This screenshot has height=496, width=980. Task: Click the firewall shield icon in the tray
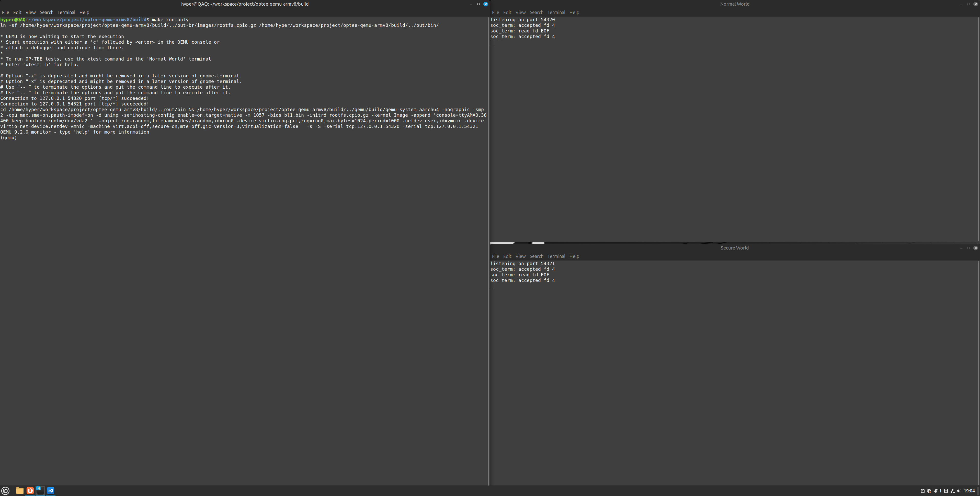(x=929, y=491)
